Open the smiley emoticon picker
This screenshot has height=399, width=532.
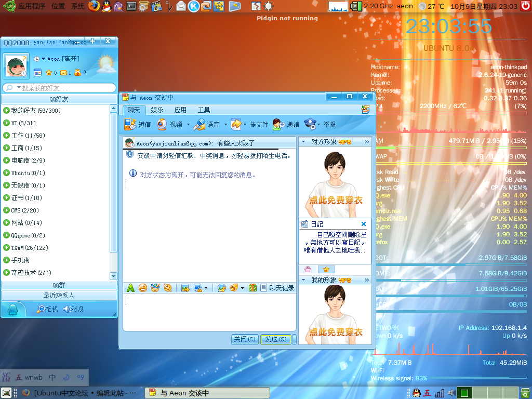click(143, 288)
